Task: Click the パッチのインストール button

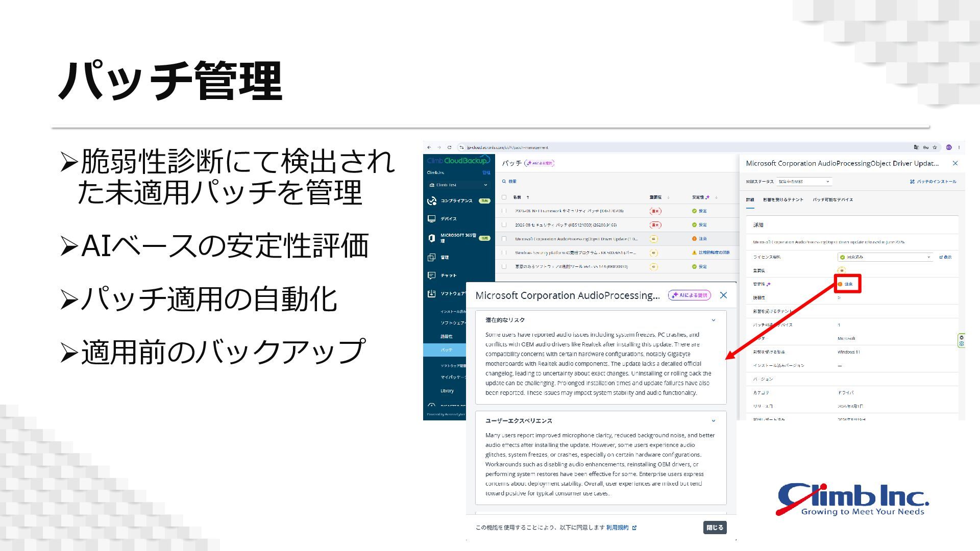Action: click(x=933, y=182)
